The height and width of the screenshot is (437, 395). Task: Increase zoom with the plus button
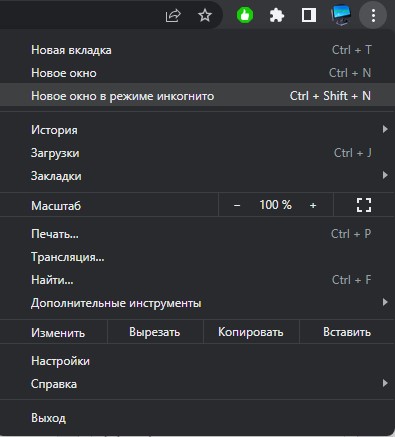pos(313,205)
